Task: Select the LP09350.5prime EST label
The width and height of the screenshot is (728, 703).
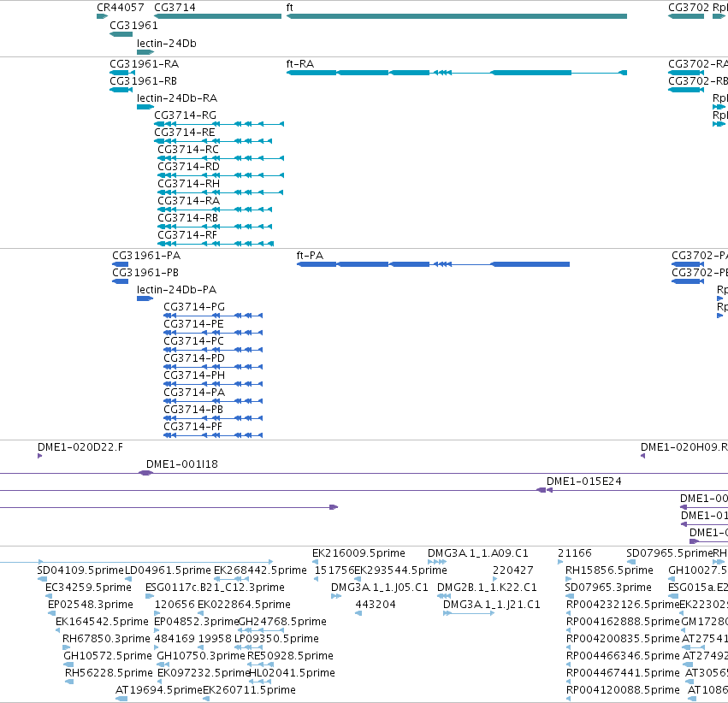Action: point(276,640)
